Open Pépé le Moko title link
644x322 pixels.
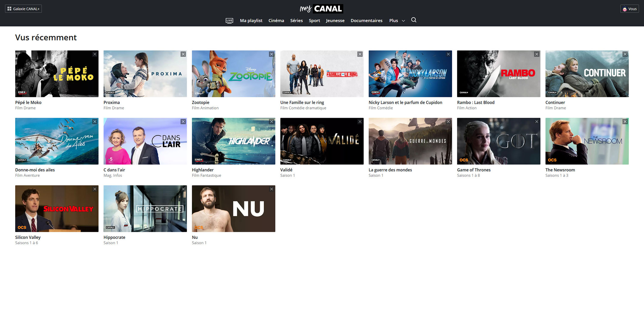tap(28, 102)
